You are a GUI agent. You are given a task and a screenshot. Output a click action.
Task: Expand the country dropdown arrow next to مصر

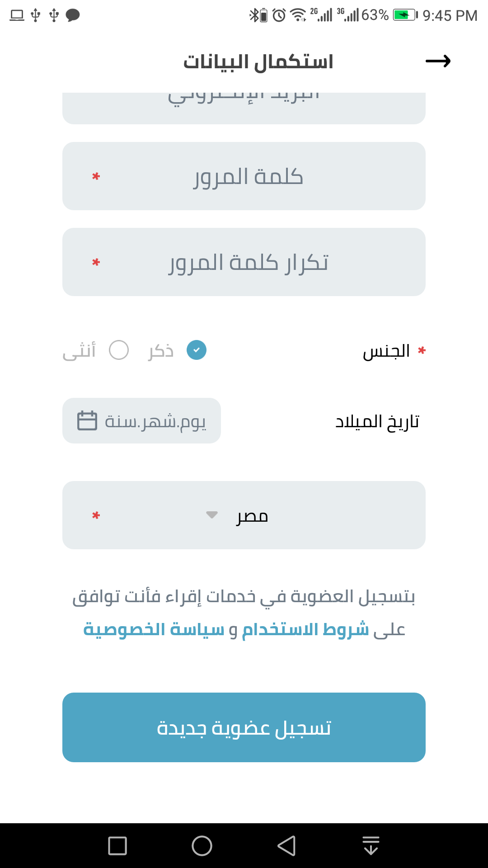[212, 515]
